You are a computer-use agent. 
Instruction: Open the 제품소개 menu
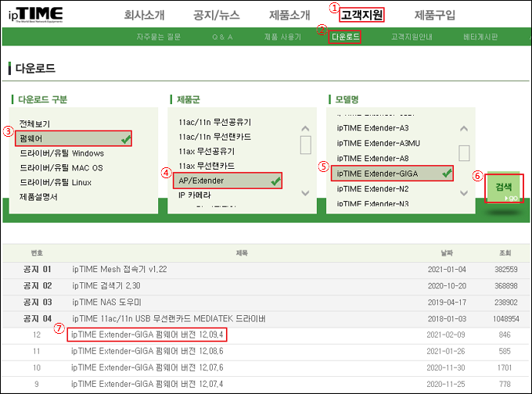[x=289, y=15]
